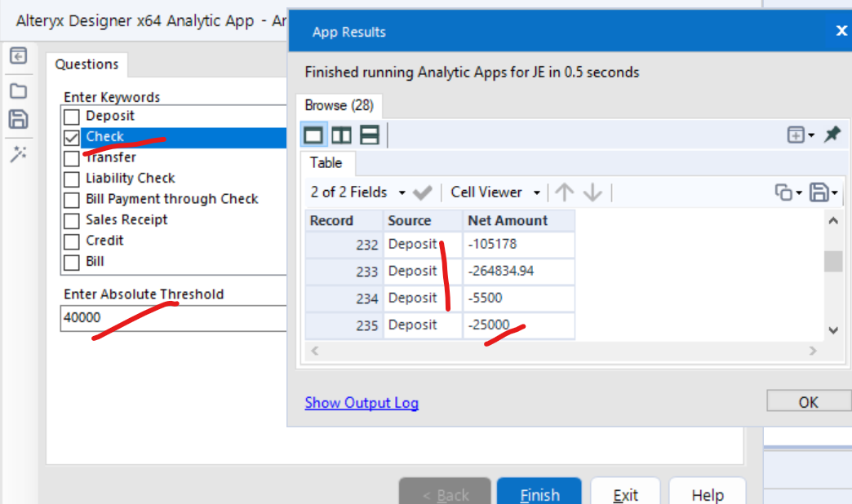
Task: Enable the Deposit keyword checkbox
Action: [x=71, y=116]
